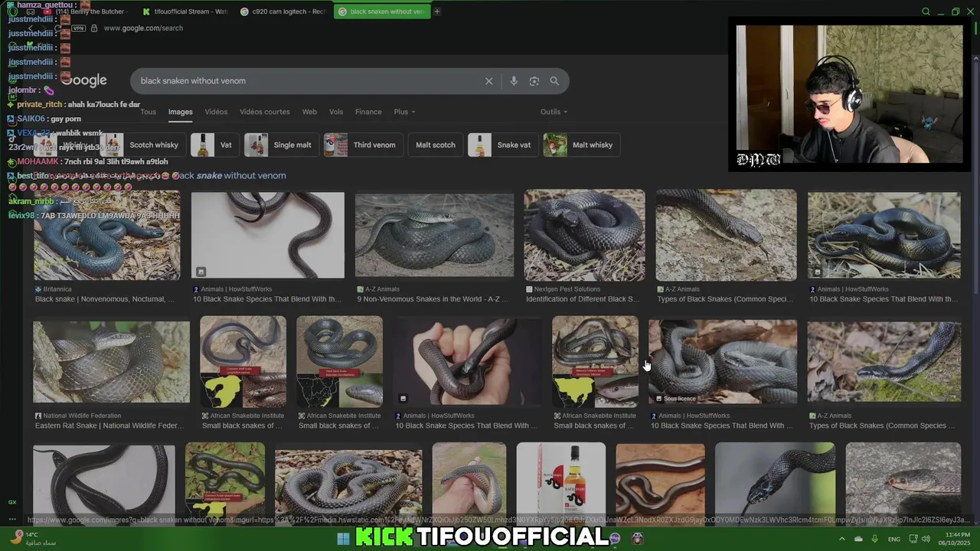
Task: Open black snake on white background thumbnail
Action: pyautogui.click(x=267, y=235)
